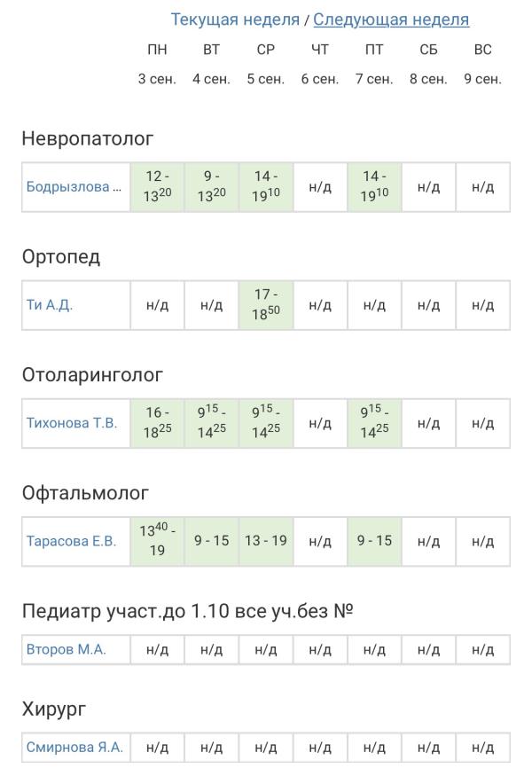Select Отоларинголог Friday slot 9:15 - 14:25
Viewport: 532px width, 776px height.
coord(374,423)
